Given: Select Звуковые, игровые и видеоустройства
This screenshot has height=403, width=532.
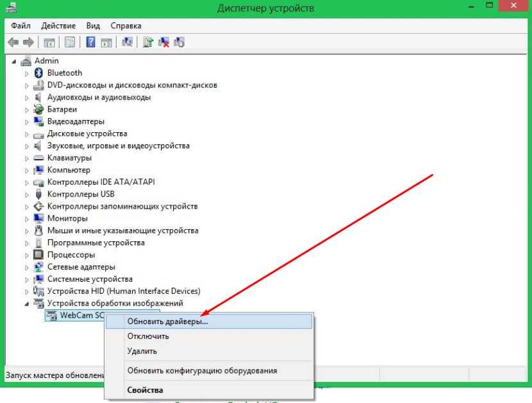Looking at the screenshot, I should (119, 146).
